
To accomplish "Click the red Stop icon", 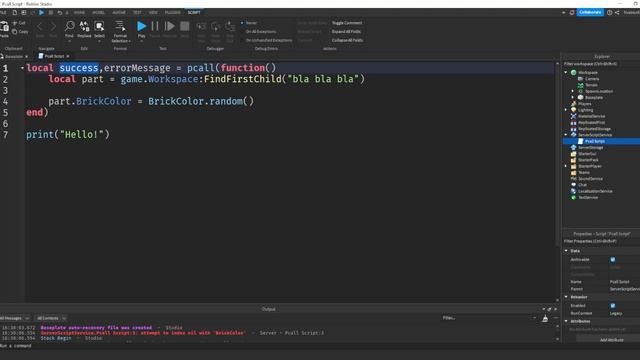I will 184,27.
